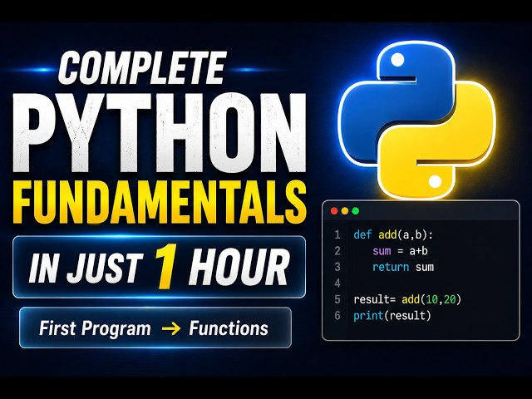532x399 pixels.
Task: Click code line 'def add(a,b):'
Action: (393, 234)
